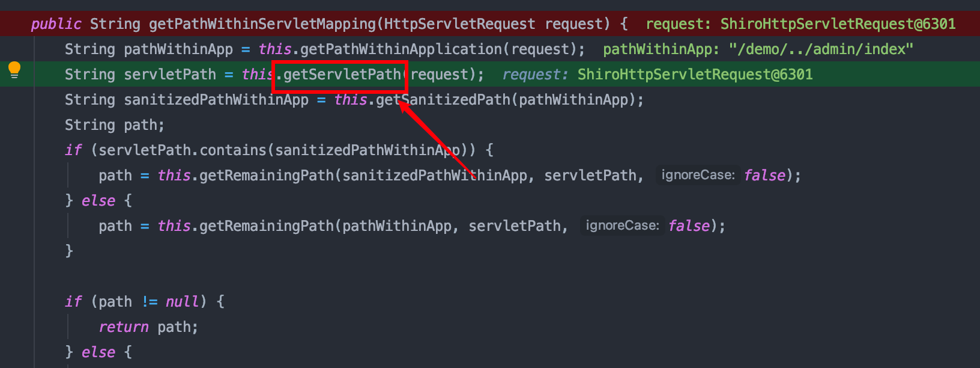This screenshot has width=980, height=368.
Task: Click the public keyword in the method signature
Action: coord(56,24)
